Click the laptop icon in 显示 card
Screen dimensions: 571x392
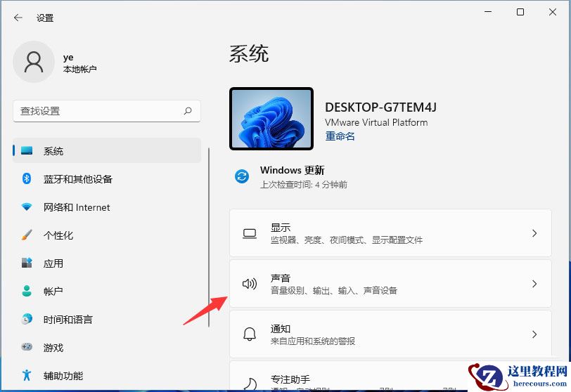pos(250,233)
